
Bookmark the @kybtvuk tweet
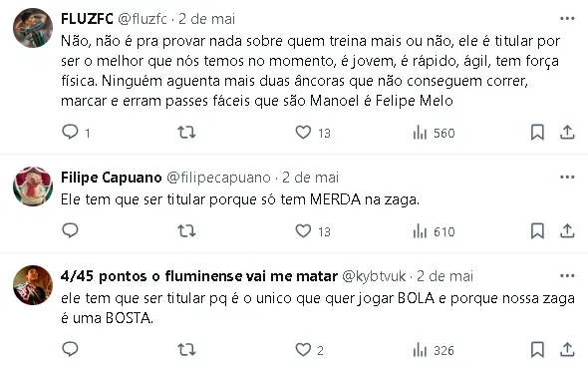coord(537,350)
